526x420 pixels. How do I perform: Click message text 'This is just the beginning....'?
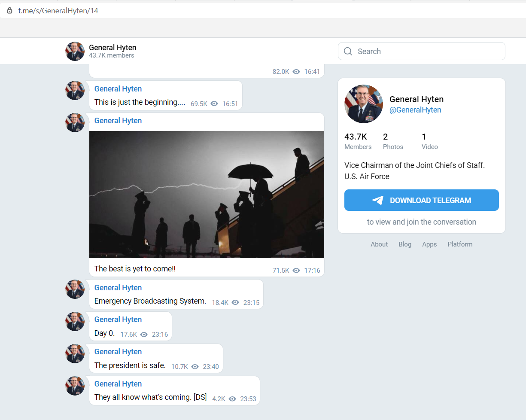(140, 102)
